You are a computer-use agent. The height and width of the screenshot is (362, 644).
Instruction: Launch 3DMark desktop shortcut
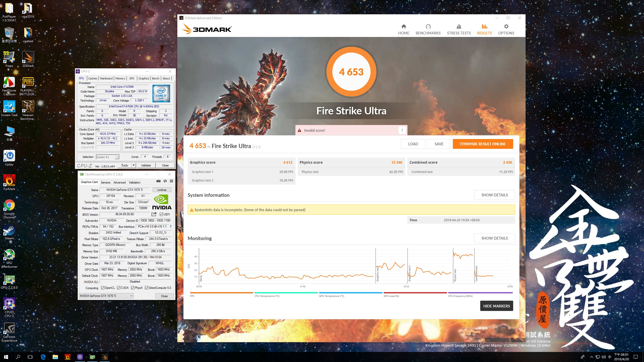[x=28, y=59]
